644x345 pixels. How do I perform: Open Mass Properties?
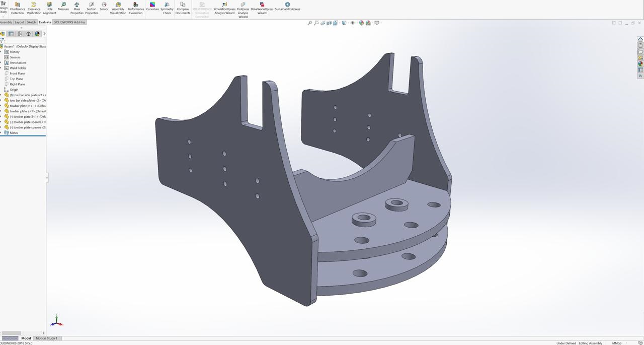(x=76, y=8)
